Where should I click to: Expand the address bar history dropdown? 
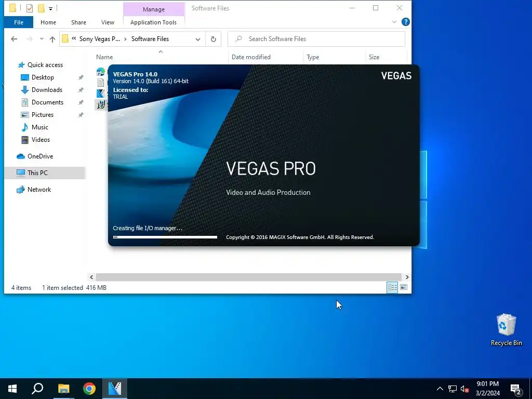[198, 39]
